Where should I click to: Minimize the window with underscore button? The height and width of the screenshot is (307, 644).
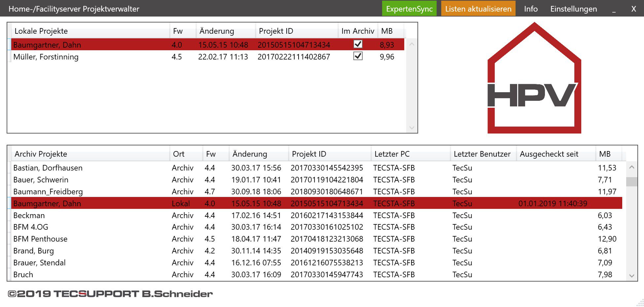614,9
